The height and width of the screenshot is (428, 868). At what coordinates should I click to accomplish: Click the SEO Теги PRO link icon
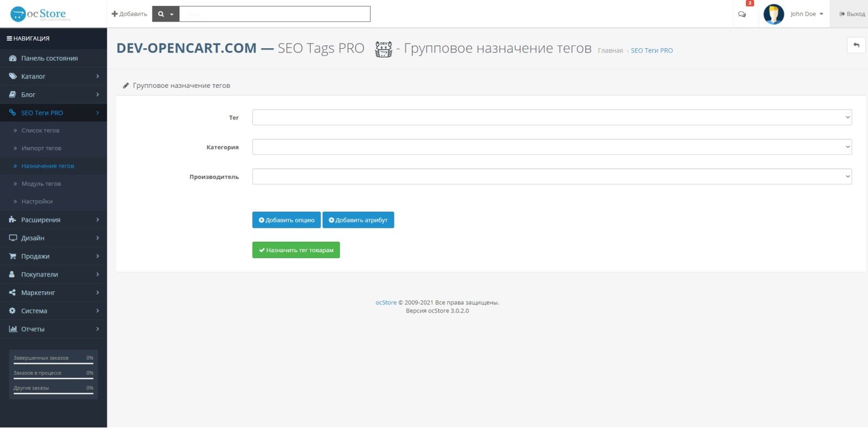[12, 113]
